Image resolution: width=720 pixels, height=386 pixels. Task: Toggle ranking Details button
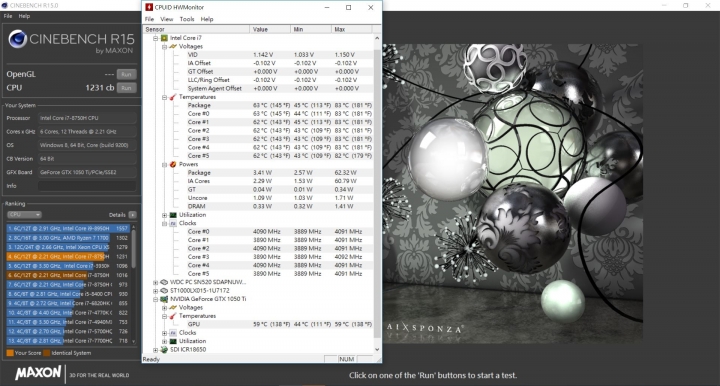132,214
